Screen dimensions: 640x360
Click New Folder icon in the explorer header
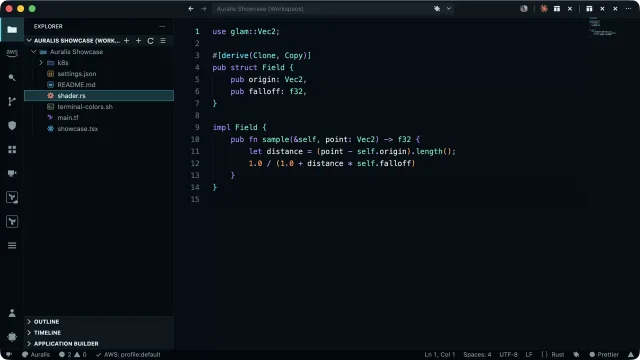pyautogui.click(x=138, y=40)
